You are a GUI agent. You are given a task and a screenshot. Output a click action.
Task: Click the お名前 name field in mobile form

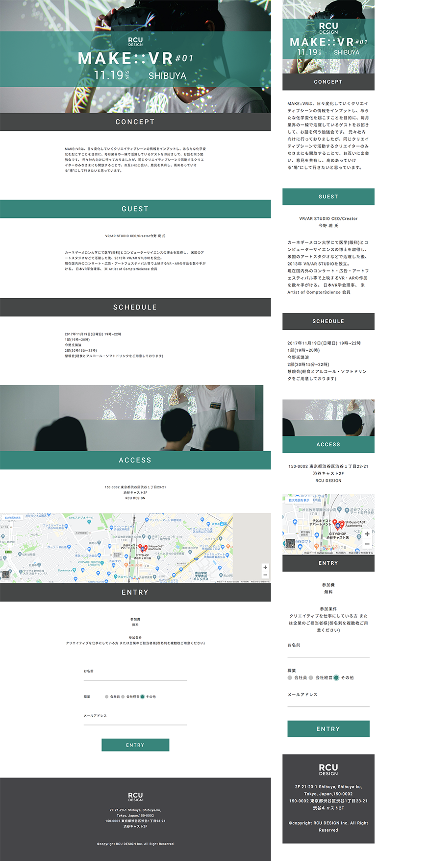328,652
